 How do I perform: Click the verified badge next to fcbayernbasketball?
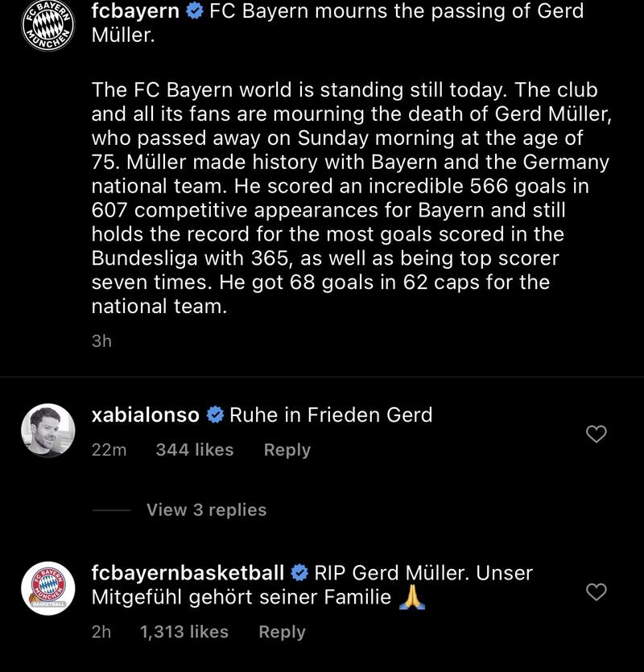[299, 574]
